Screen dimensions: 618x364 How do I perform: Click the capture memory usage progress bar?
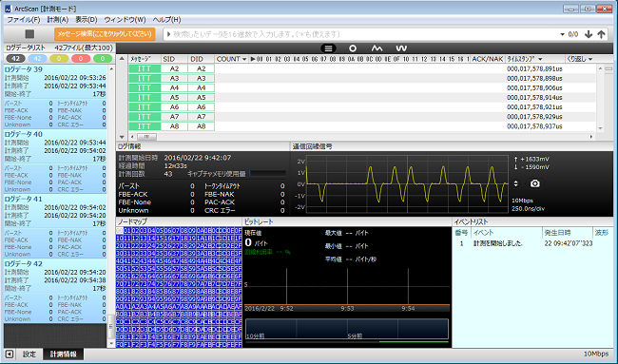coord(267,173)
